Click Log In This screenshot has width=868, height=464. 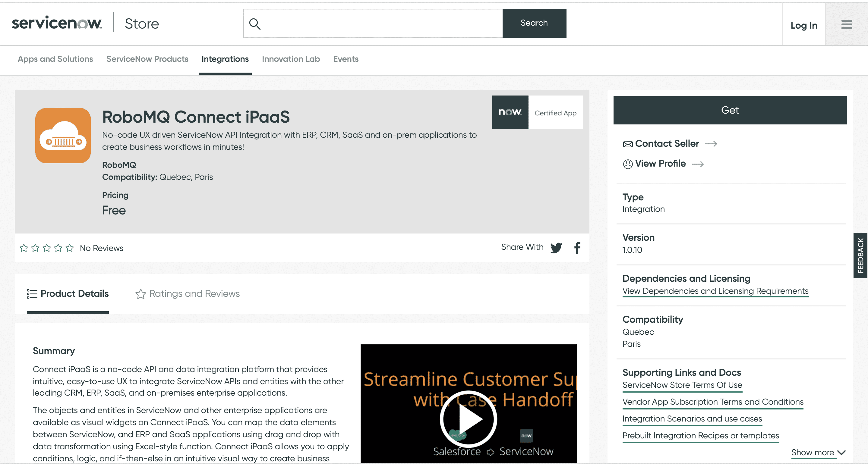pyautogui.click(x=804, y=25)
